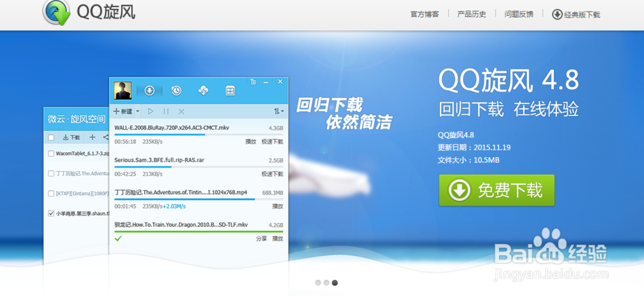644x296 pixels.
Task: Open the file cabinet icon
Action: pyautogui.click(x=230, y=90)
